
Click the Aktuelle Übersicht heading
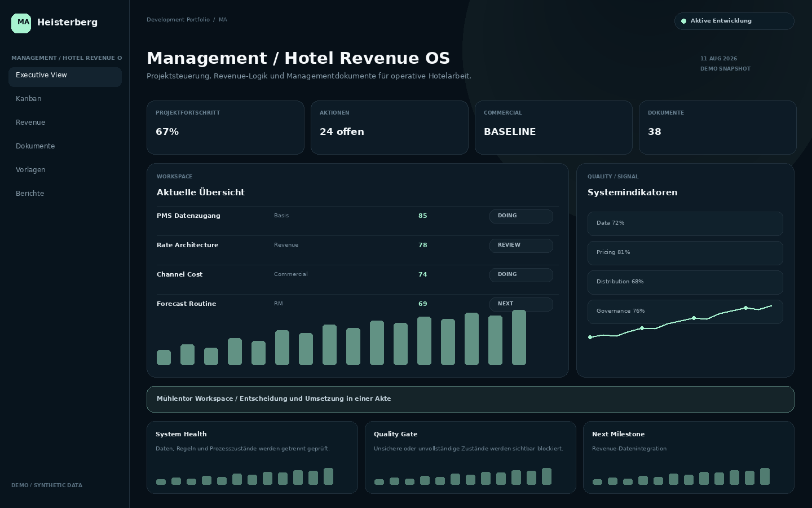click(201, 192)
